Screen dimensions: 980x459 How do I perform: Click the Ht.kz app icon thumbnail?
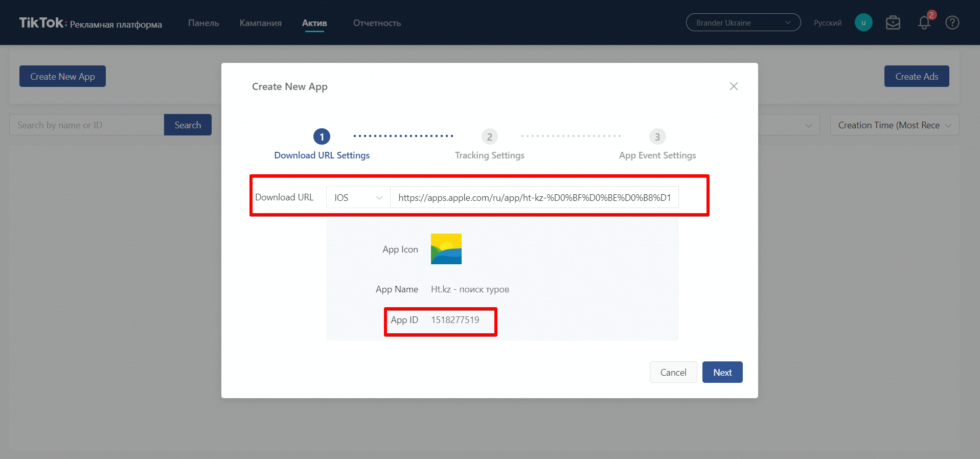tap(446, 249)
